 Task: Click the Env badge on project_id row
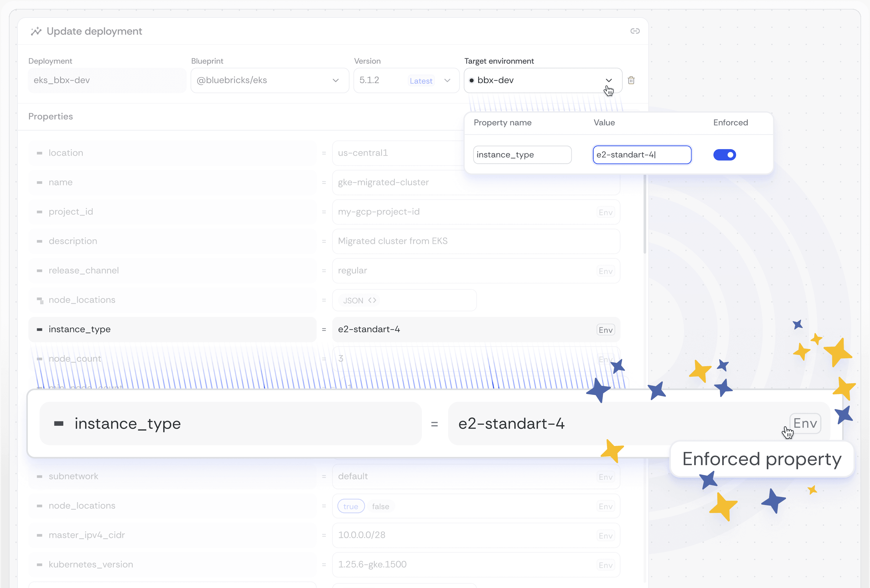click(x=605, y=212)
